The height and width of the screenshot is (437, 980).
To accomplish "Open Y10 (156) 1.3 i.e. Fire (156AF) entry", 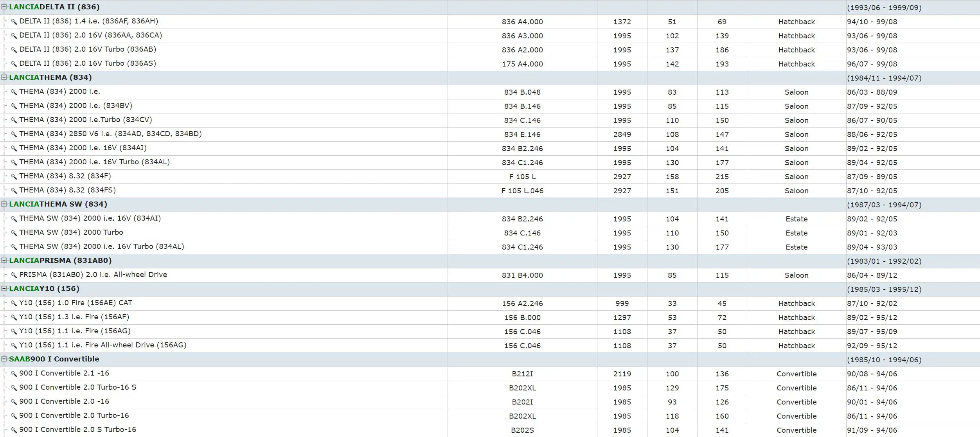I will (x=74, y=317).
